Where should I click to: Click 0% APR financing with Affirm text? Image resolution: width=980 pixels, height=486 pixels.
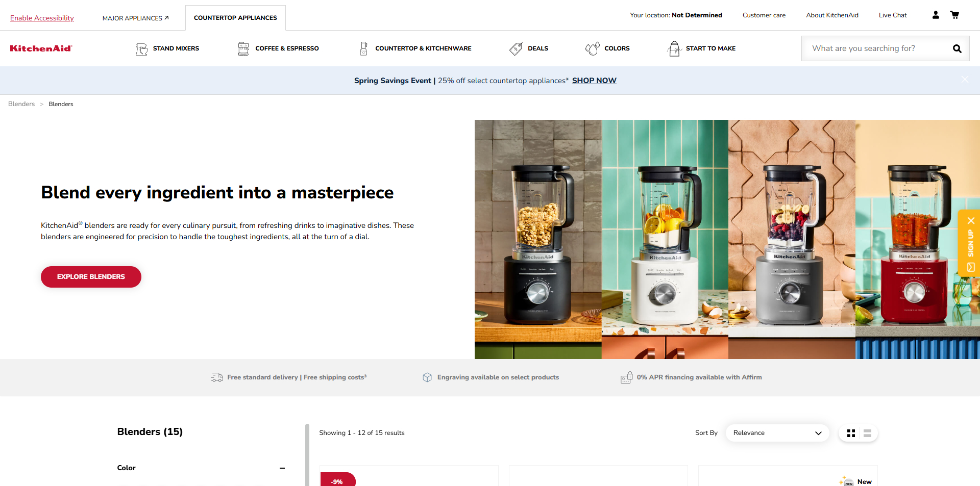699,377
